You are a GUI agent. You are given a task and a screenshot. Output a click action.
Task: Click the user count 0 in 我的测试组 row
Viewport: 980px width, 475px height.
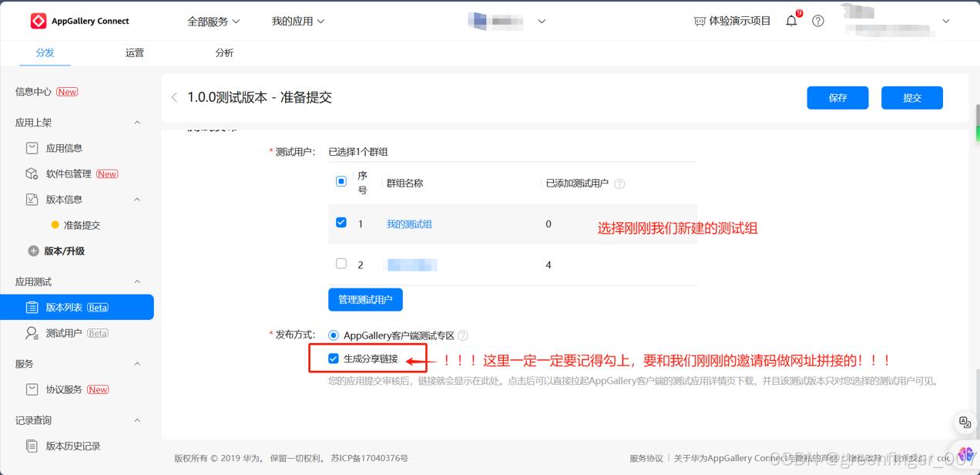pos(549,224)
